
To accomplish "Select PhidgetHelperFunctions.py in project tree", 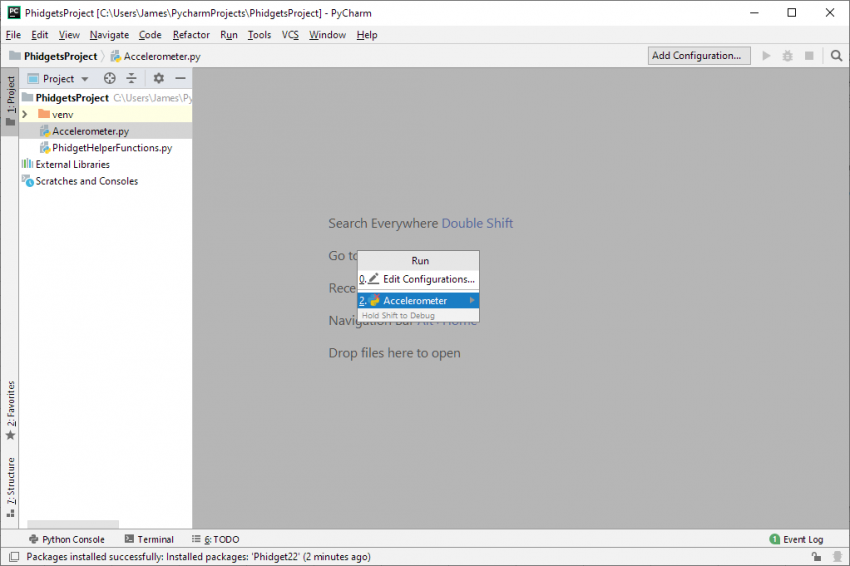I will point(106,147).
